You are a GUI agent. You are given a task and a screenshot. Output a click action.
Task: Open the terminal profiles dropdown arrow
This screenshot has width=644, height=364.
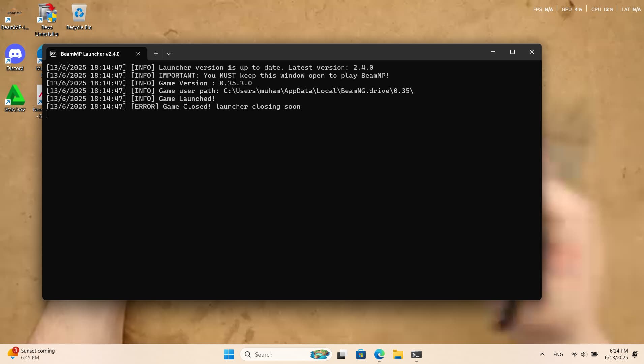(168, 54)
